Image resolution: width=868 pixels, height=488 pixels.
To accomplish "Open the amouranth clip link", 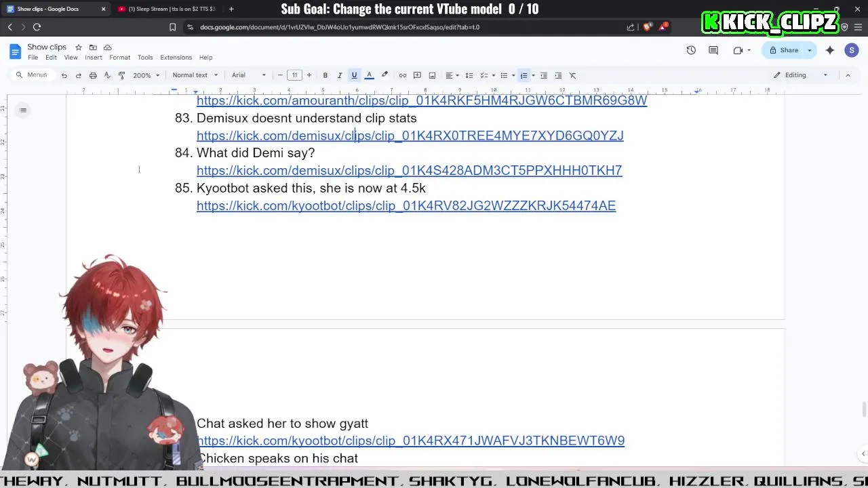I will [422, 100].
